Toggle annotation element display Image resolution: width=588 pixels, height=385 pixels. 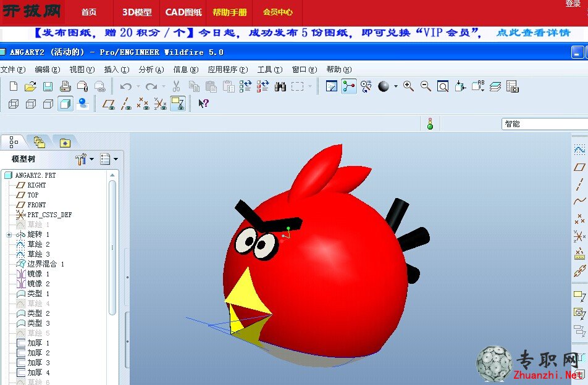click(178, 104)
